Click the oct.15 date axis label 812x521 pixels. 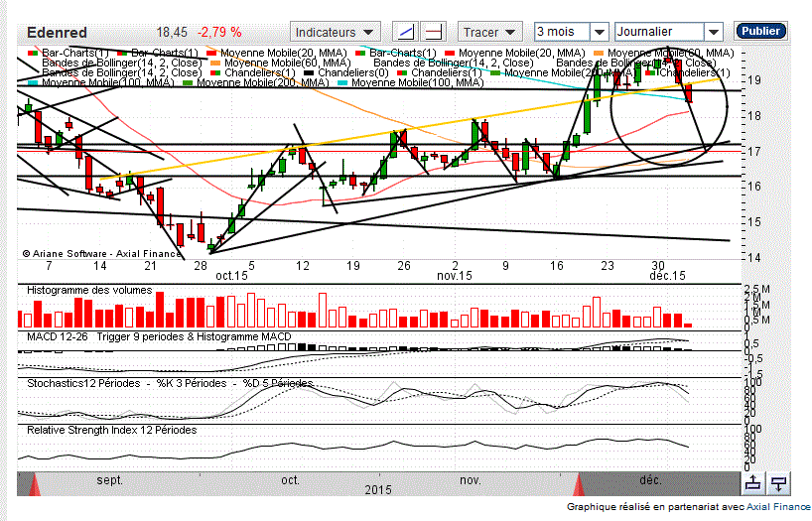[231, 276]
